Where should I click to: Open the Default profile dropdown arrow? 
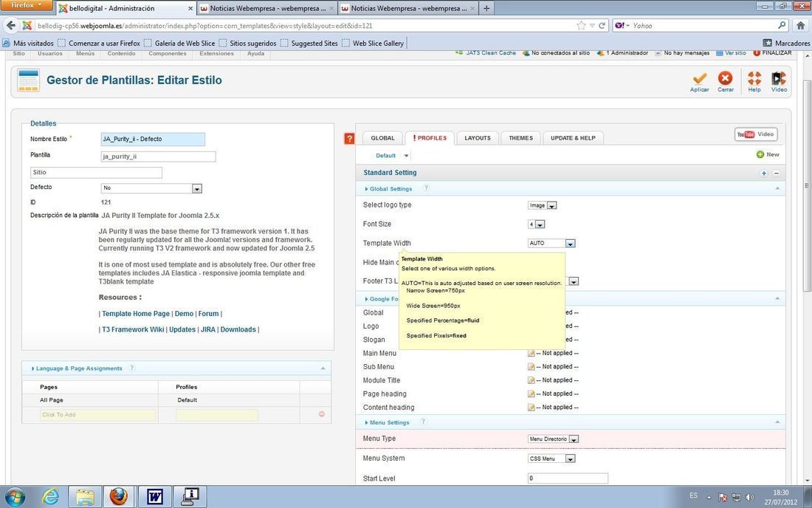point(407,155)
